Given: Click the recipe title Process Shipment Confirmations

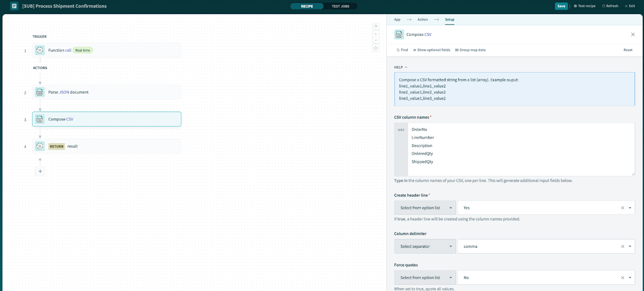Looking at the screenshot, I should pos(64,6).
